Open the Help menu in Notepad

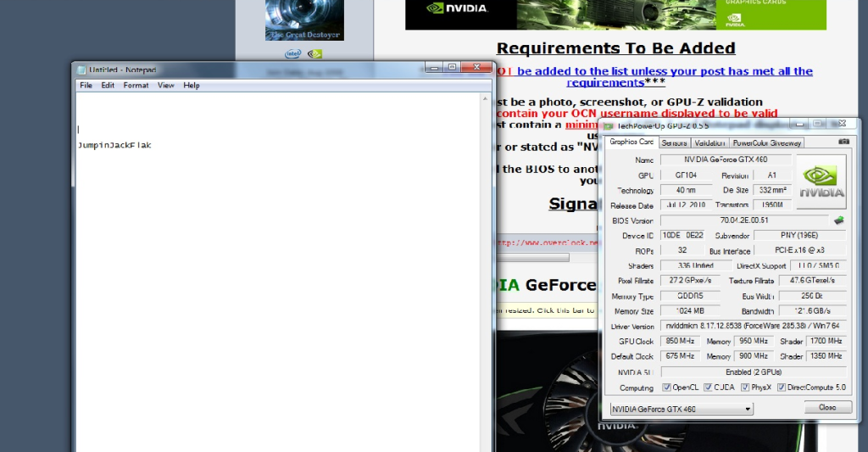pyautogui.click(x=191, y=86)
